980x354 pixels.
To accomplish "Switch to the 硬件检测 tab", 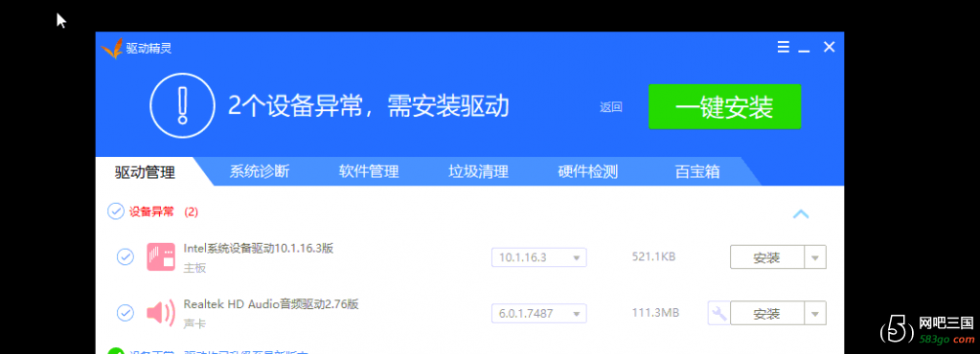I will 587,171.
